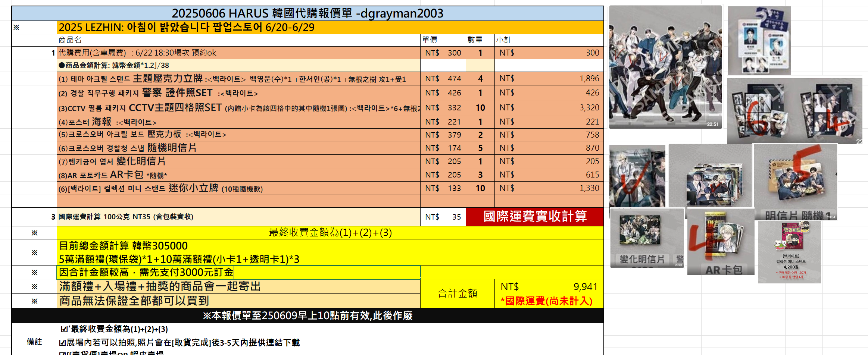
Task: Select the black '本報價單至250609早上10點前有效' row
Action: (307, 315)
